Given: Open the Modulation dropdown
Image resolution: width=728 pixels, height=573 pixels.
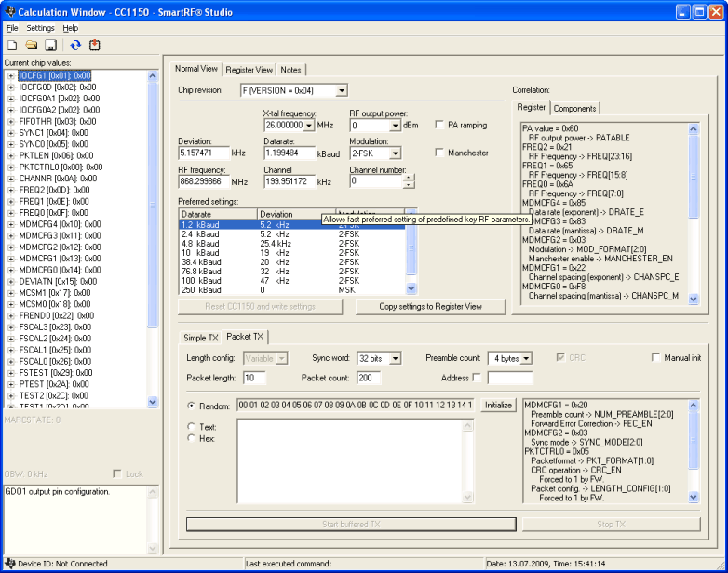Looking at the screenshot, I should pyautogui.click(x=395, y=153).
